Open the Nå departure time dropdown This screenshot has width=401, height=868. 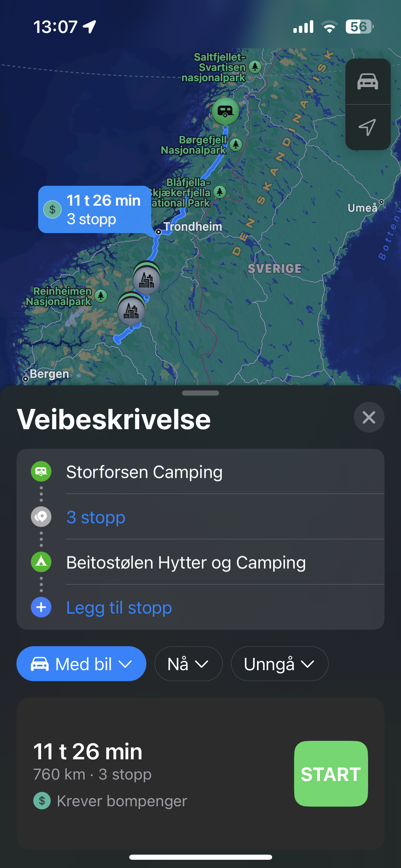[189, 664]
